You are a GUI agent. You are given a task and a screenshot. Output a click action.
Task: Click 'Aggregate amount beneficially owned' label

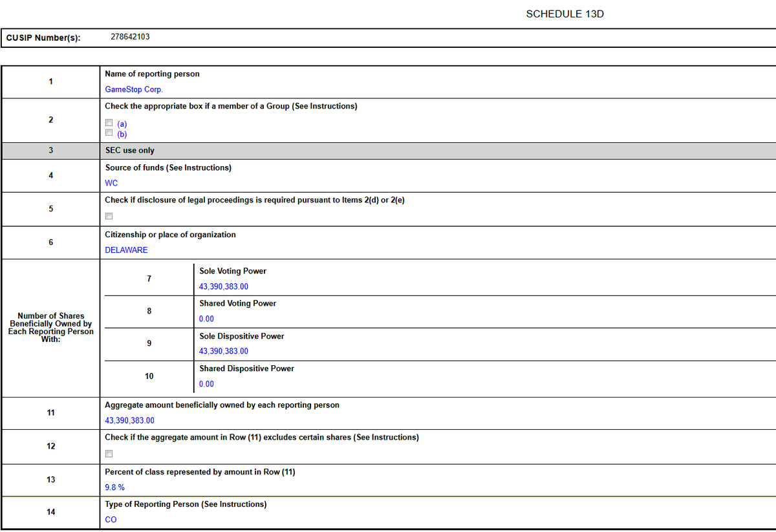click(x=222, y=405)
